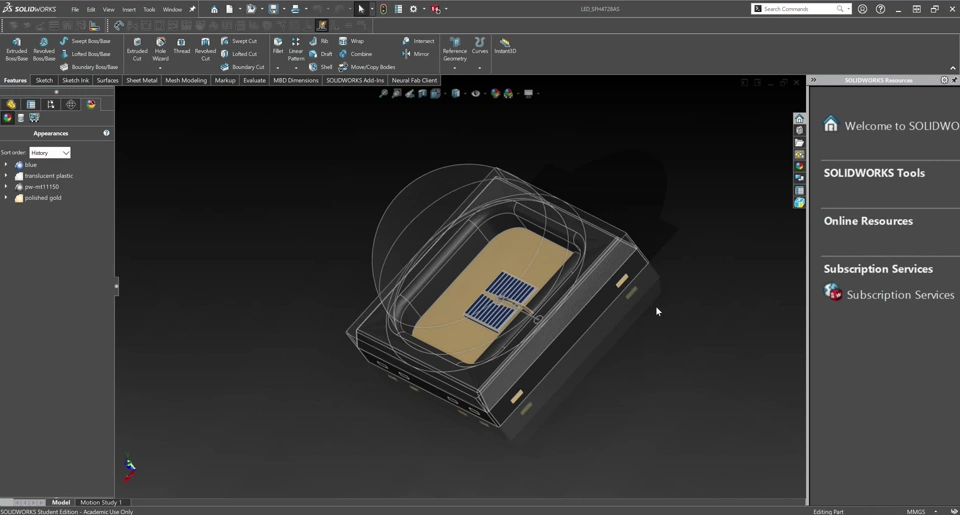Viewport: 960px width, 515px height.
Task: Open the Sort order History dropdown
Action: [x=50, y=153]
